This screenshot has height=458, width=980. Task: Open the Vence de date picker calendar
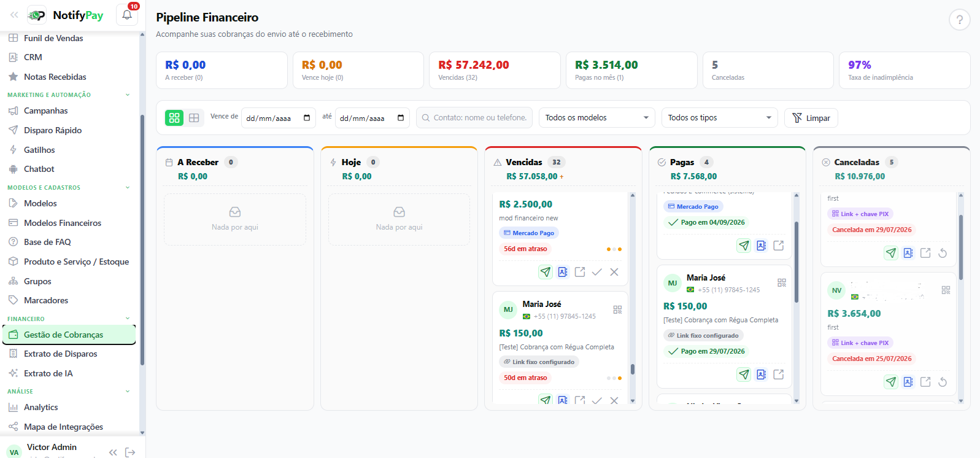pos(307,118)
